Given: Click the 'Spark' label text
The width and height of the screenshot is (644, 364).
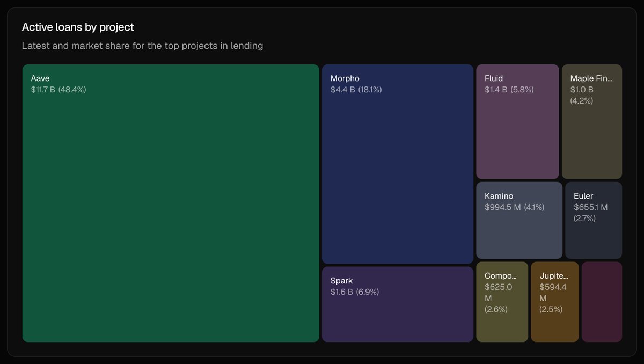Looking at the screenshot, I should point(342,281).
